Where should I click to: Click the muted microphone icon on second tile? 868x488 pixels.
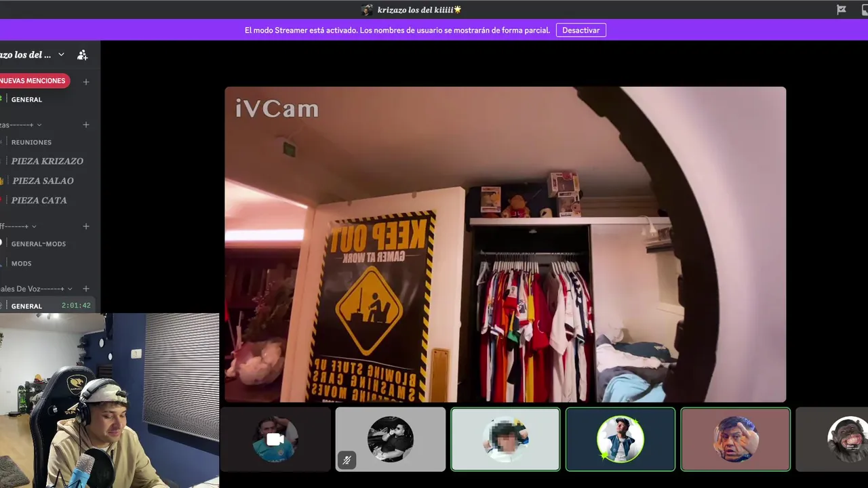point(347,461)
